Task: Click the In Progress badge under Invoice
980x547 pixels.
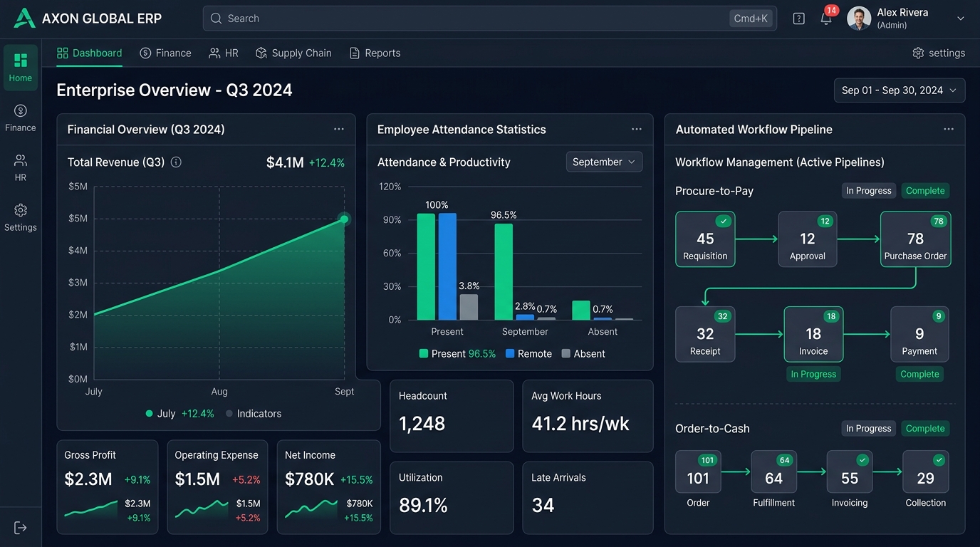Action: pyautogui.click(x=813, y=375)
